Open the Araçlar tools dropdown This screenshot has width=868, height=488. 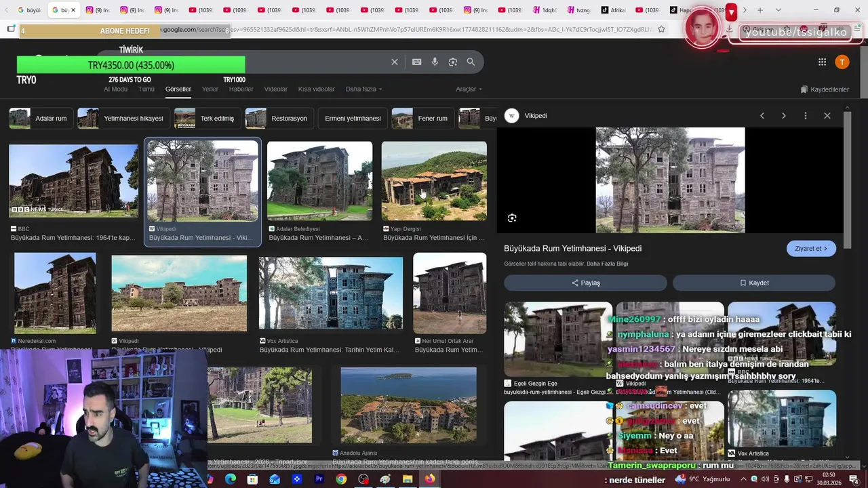(469, 89)
